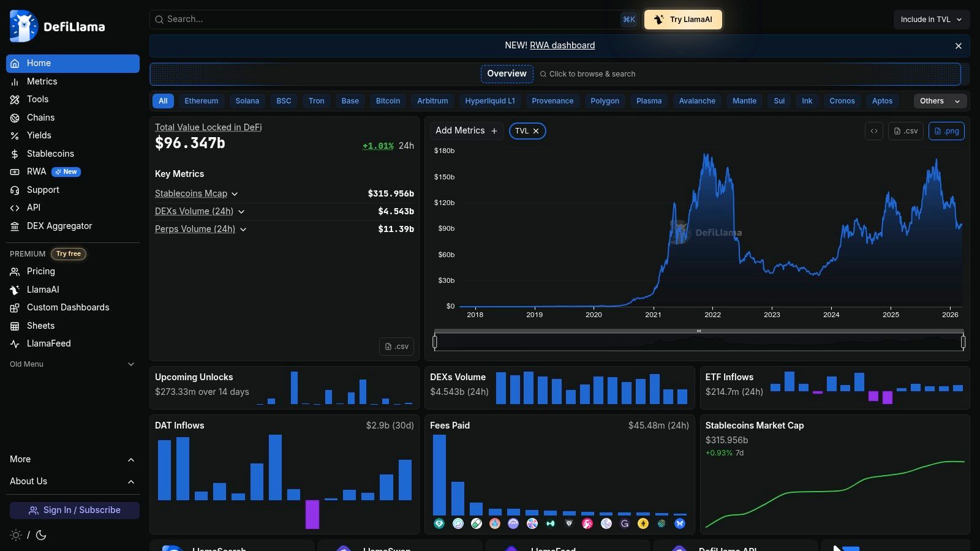Click the LlamaAI sidebar icon
Screen dimensions: 980x551
click(15, 290)
